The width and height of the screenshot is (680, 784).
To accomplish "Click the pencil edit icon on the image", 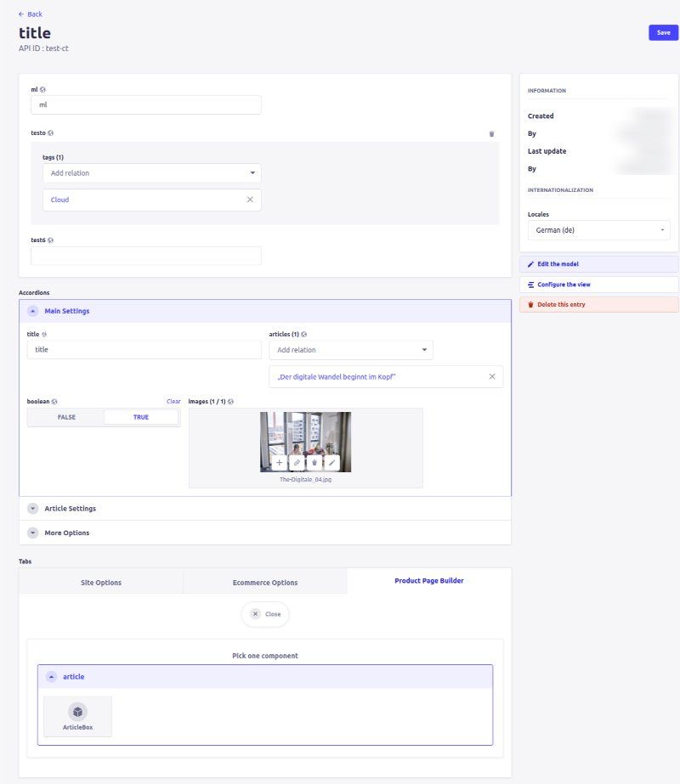I will 331,462.
